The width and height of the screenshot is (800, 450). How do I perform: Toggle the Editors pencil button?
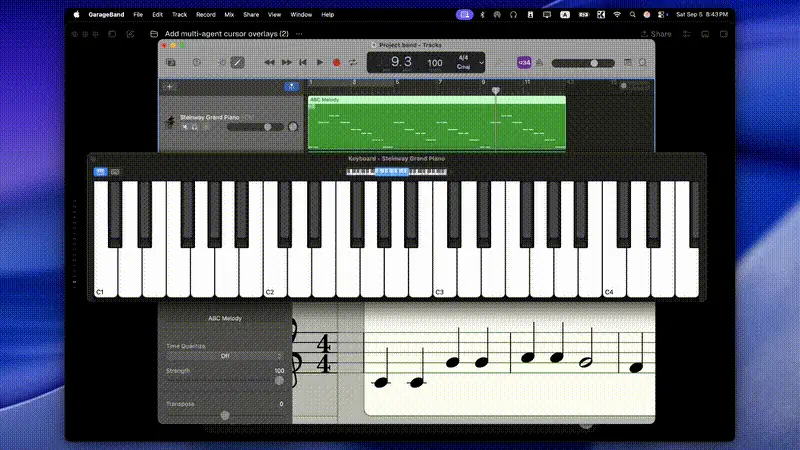(x=237, y=63)
